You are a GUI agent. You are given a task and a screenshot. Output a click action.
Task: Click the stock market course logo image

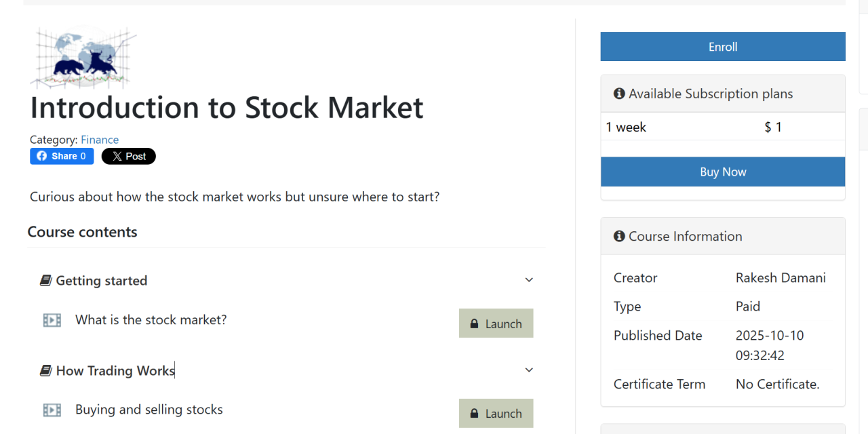click(x=83, y=58)
